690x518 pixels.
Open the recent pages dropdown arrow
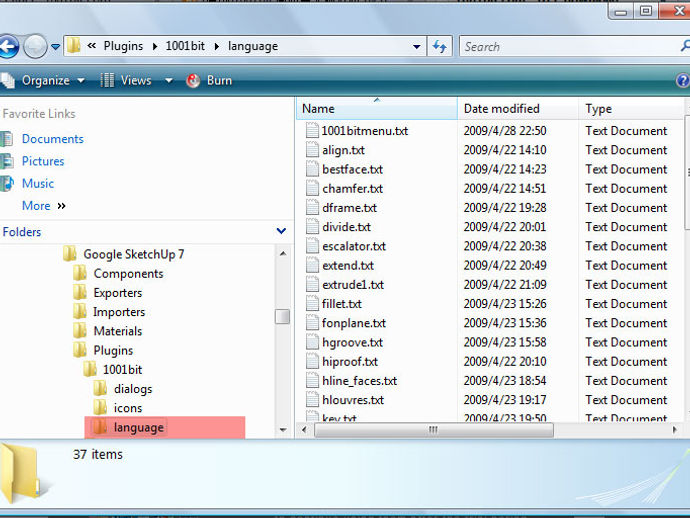coord(55,46)
